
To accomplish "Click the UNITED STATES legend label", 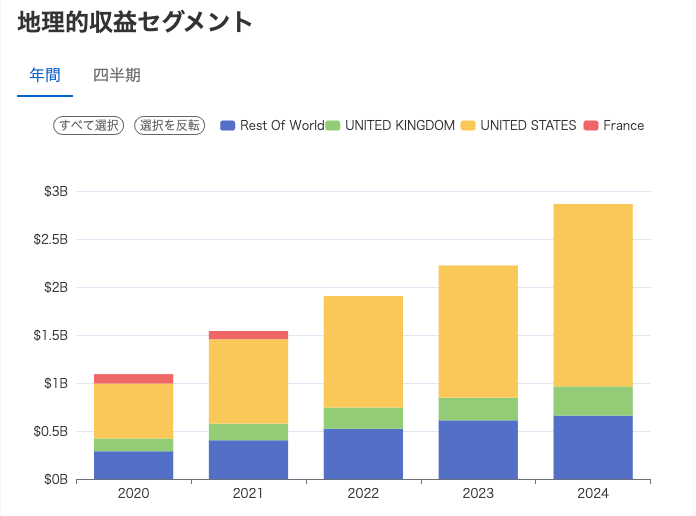I will [528, 126].
